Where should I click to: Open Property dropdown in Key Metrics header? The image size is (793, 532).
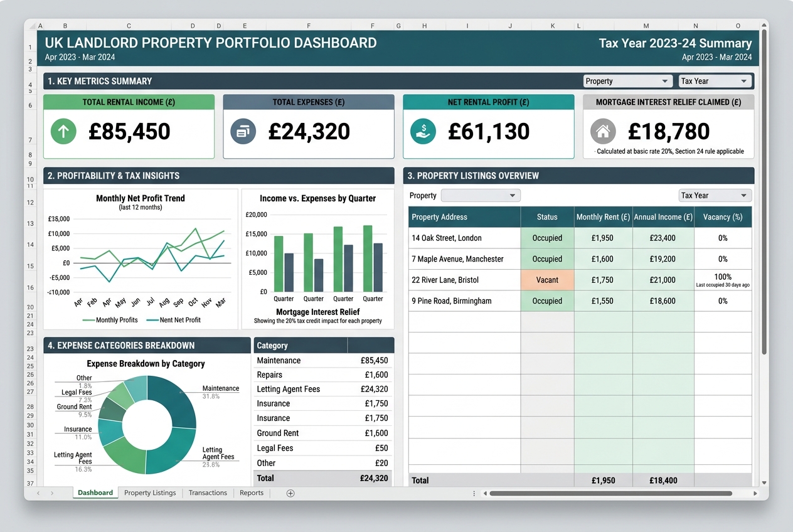tap(627, 81)
